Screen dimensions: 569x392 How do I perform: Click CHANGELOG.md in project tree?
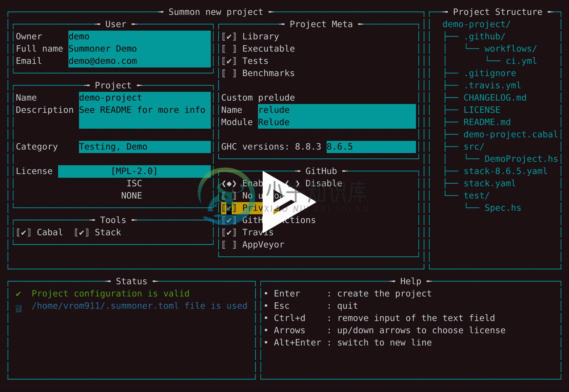495,98
